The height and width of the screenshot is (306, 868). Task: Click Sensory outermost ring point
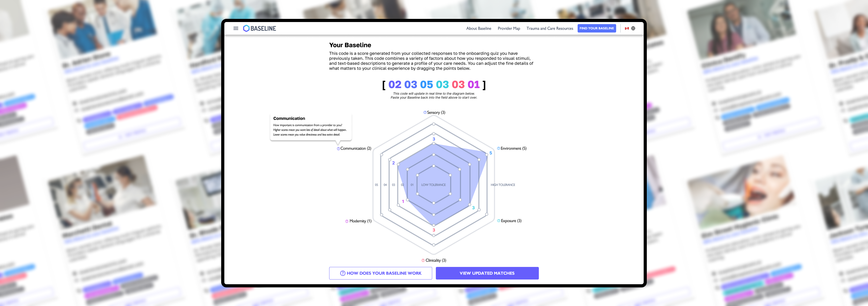pos(434,124)
